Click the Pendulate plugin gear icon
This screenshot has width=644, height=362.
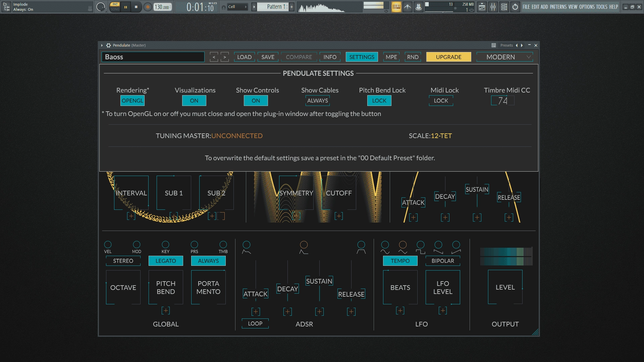108,45
